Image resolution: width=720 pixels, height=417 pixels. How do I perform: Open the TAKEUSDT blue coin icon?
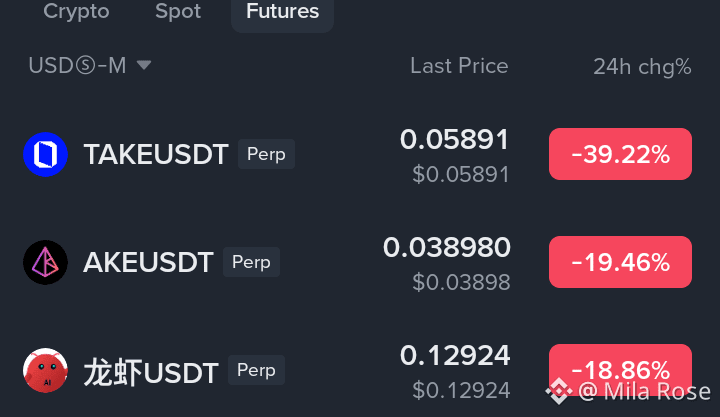tap(45, 154)
